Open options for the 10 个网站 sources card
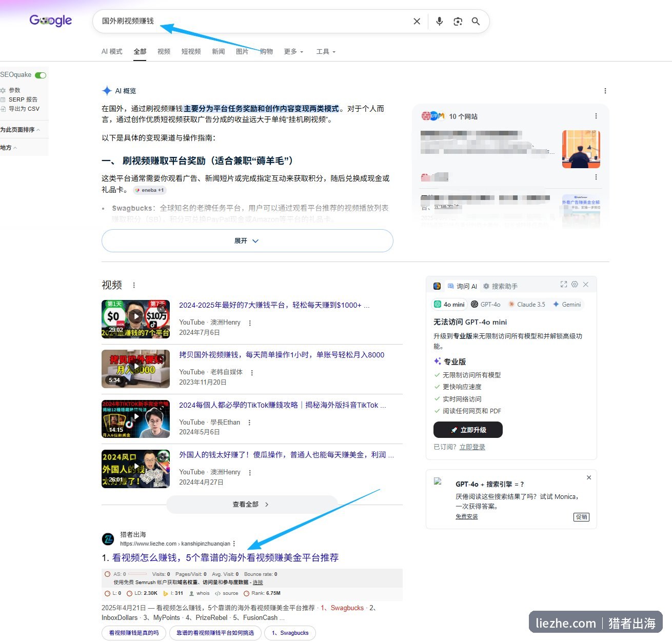Screen dimensions: 672x642 point(596,116)
